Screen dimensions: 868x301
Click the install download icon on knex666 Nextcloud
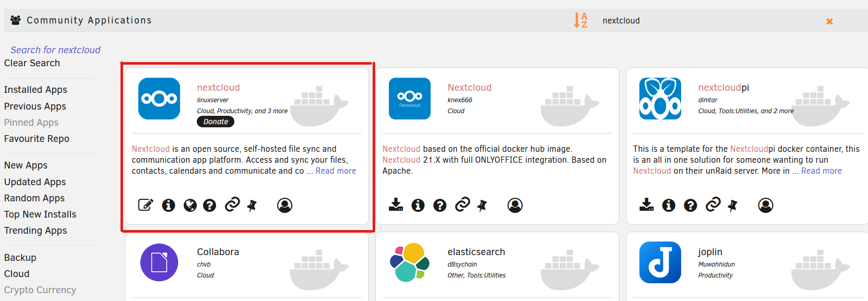(396, 204)
